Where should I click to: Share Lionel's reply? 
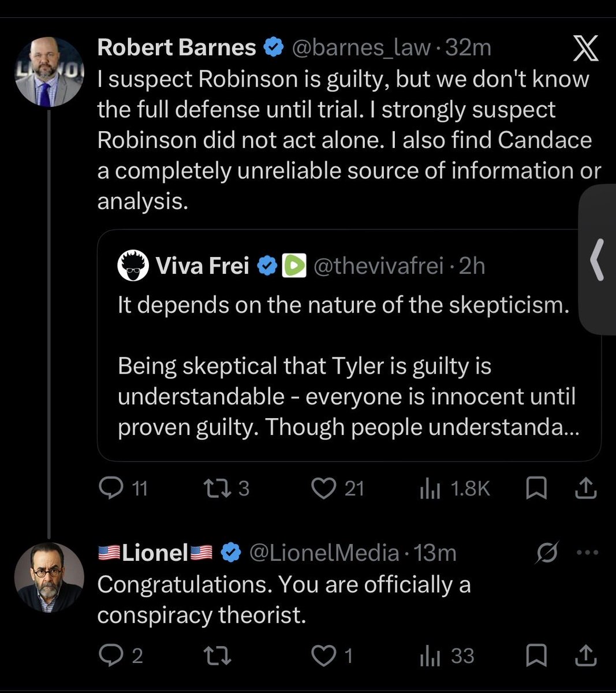coord(585,656)
